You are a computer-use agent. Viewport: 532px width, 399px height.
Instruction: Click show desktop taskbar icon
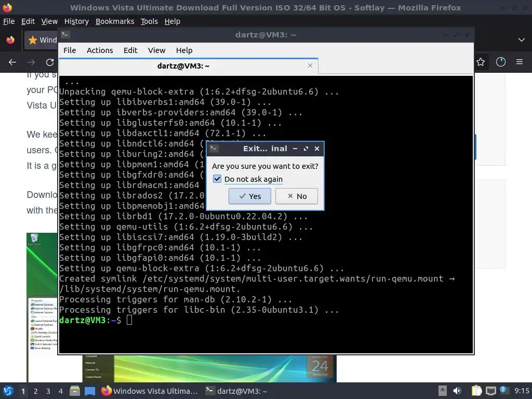[x=90, y=391]
